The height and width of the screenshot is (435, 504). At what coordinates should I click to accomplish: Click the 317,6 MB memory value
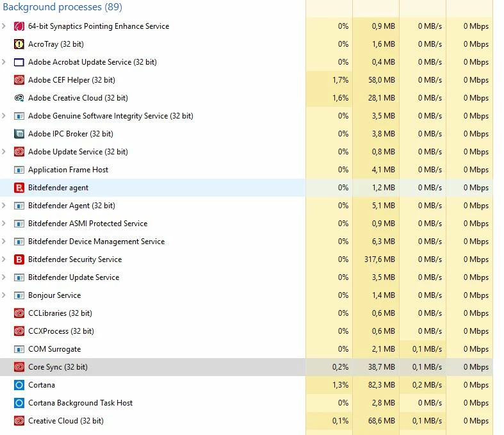tap(380, 259)
